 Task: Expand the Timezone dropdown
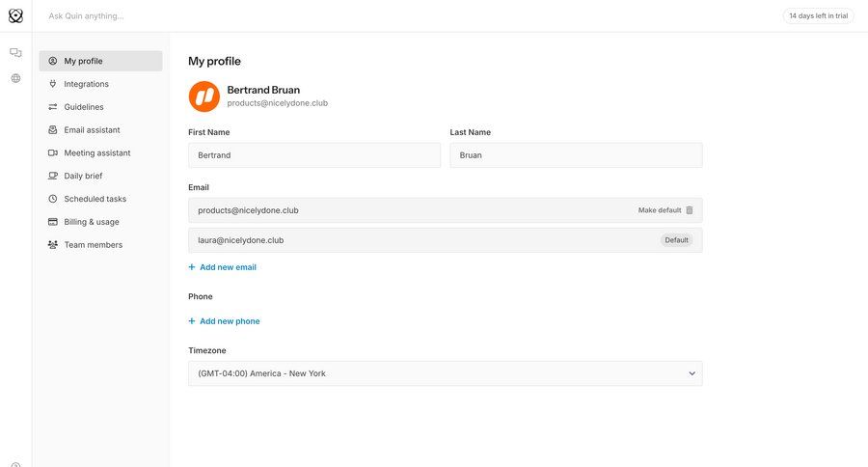(445, 373)
